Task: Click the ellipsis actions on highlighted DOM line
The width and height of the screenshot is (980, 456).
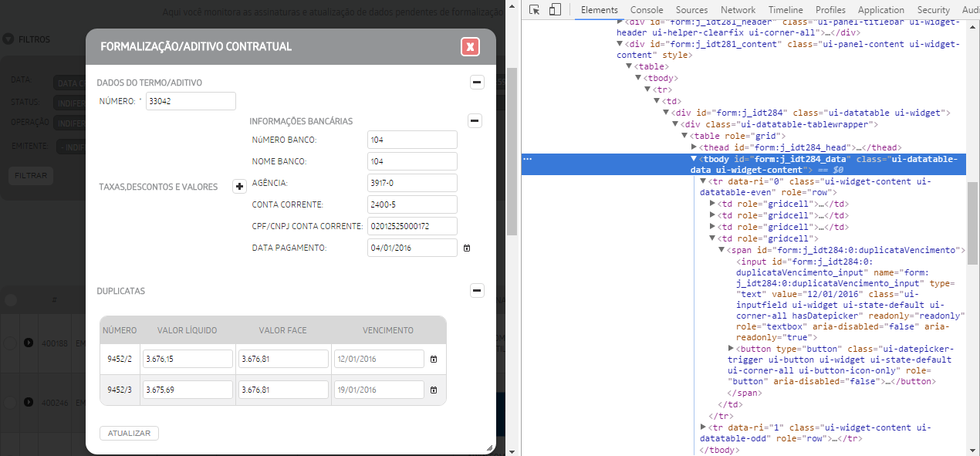Action: click(528, 159)
